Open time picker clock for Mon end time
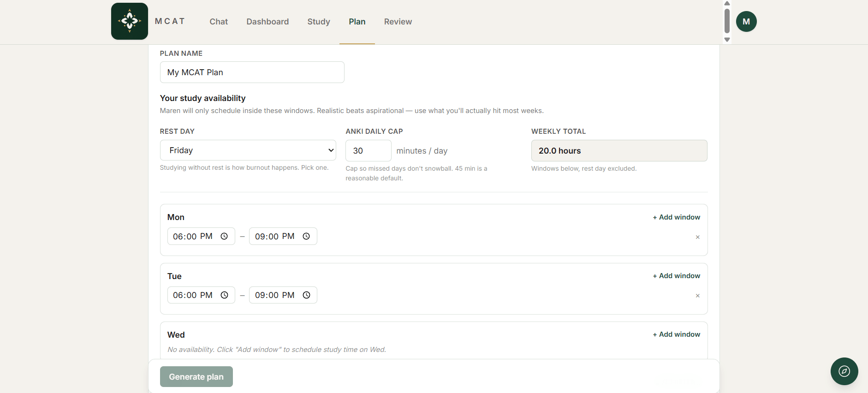This screenshot has width=868, height=393. [306, 236]
